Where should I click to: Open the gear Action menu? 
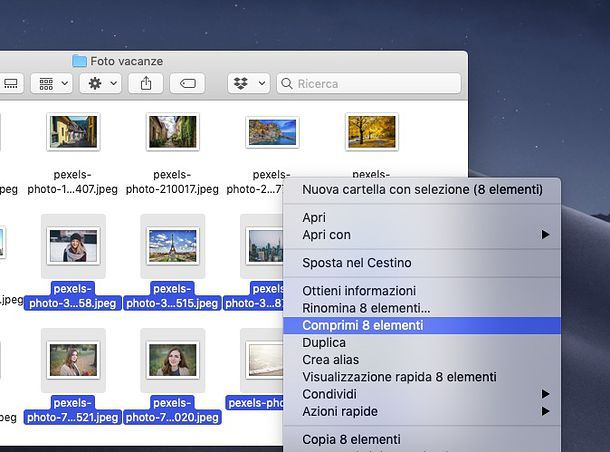click(x=101, y=83)
